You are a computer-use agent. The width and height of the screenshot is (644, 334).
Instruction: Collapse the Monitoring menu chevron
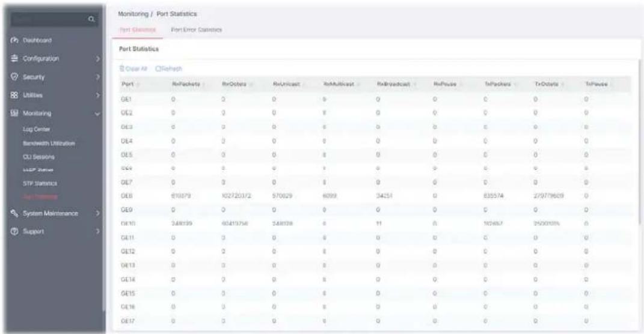click(x=98, y=114)
